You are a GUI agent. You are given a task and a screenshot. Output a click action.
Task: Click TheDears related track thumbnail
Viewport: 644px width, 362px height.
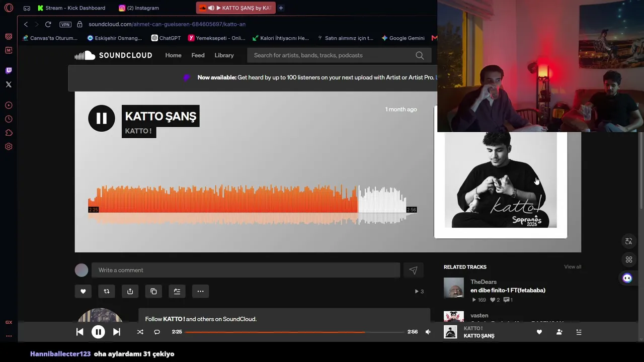(x=454, y=288)
